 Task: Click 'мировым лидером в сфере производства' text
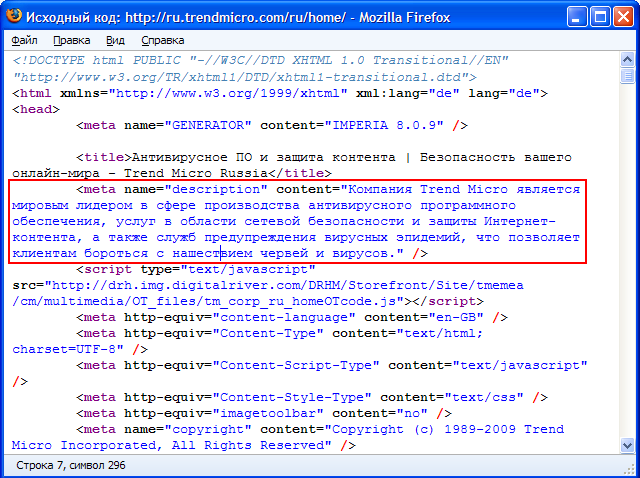(x=156, y=205)
